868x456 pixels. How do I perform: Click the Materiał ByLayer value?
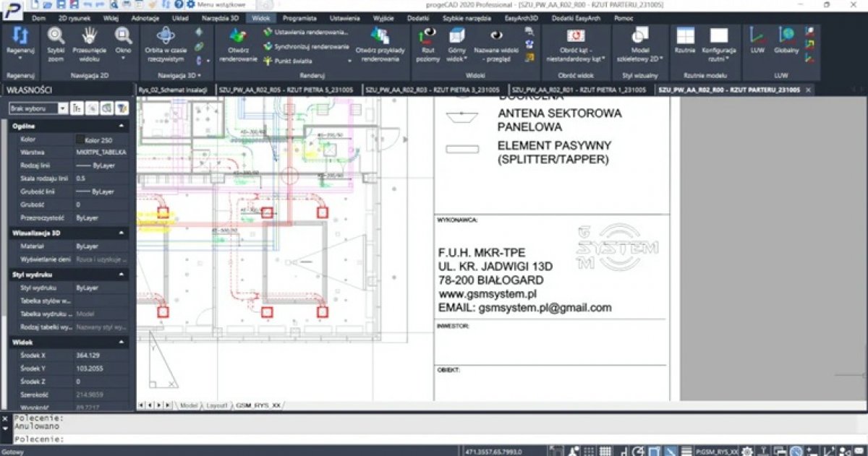click(101, 246)
